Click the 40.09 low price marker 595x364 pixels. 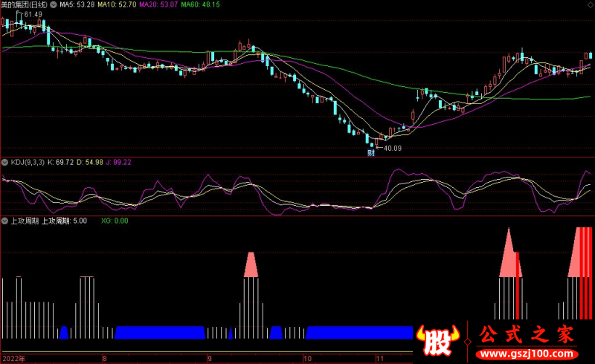tap(393, 147)
